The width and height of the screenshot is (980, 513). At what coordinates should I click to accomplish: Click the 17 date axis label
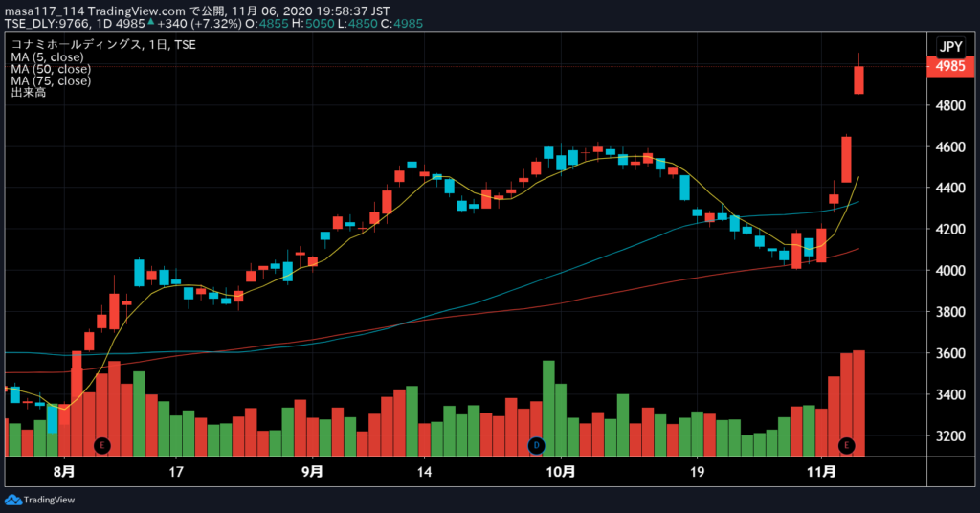coord(176,471)
